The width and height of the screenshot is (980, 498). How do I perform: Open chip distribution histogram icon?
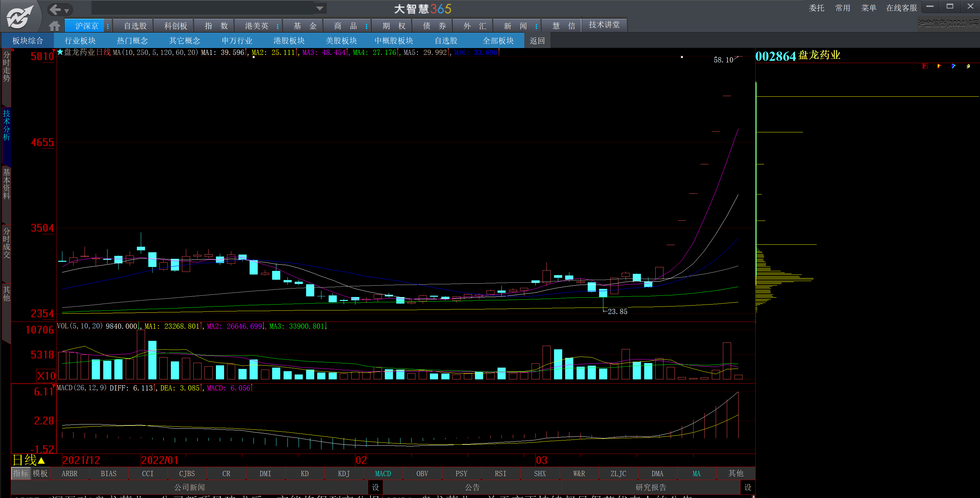click(925, 66)
